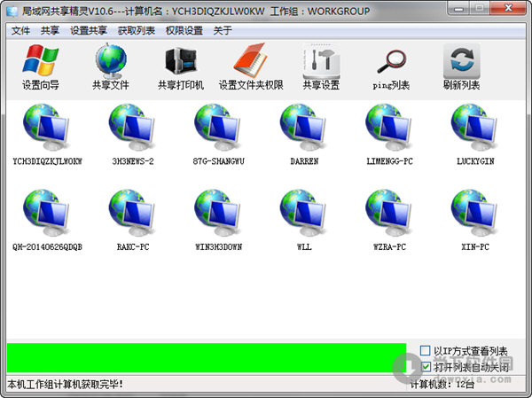Enable 以IP方式查看列表 checkbox
The image size is (532, 398).
[426, 351]
